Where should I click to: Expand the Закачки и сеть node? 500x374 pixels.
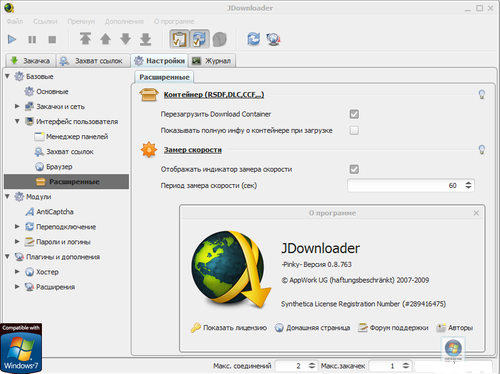(17, 106)
